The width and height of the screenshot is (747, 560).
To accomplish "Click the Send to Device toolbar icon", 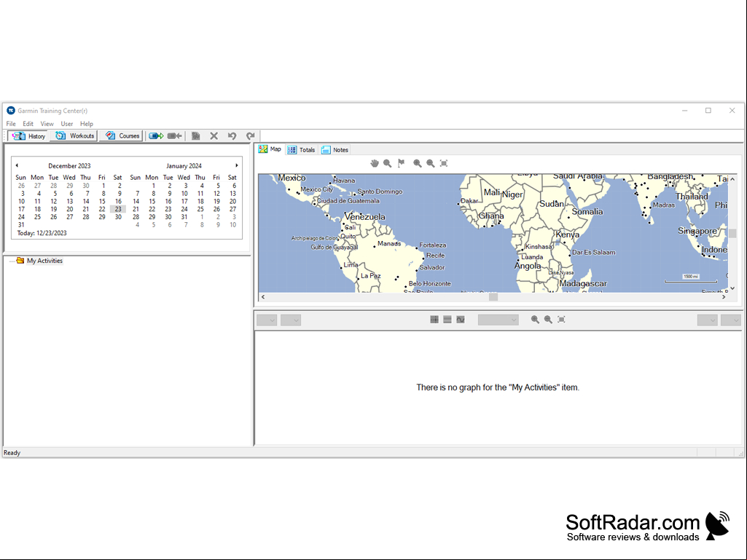I will tap(156, 135).
